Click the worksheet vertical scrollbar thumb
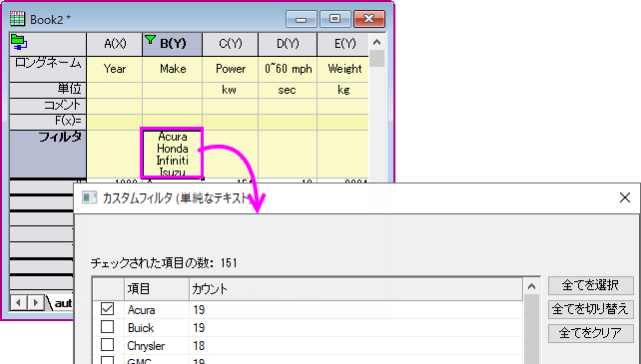Image resolution: width=641 pixels, height=364 pixels. point(377,59)
